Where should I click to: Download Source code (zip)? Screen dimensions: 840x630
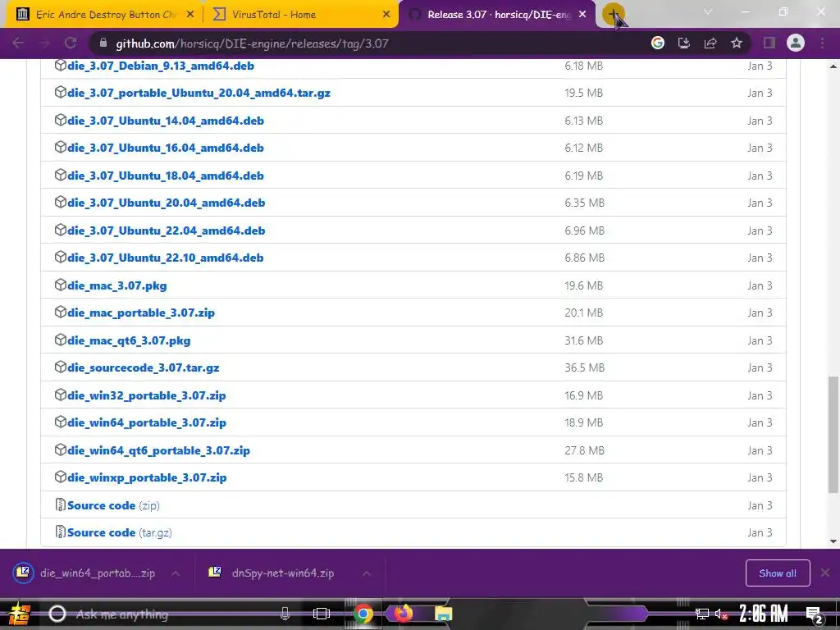[113, 505]
